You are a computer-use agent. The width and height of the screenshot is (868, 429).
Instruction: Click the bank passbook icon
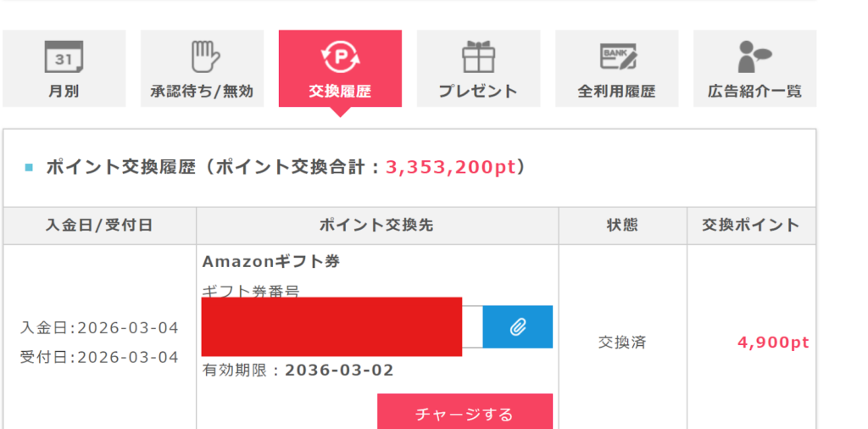(x=617, y=57)
